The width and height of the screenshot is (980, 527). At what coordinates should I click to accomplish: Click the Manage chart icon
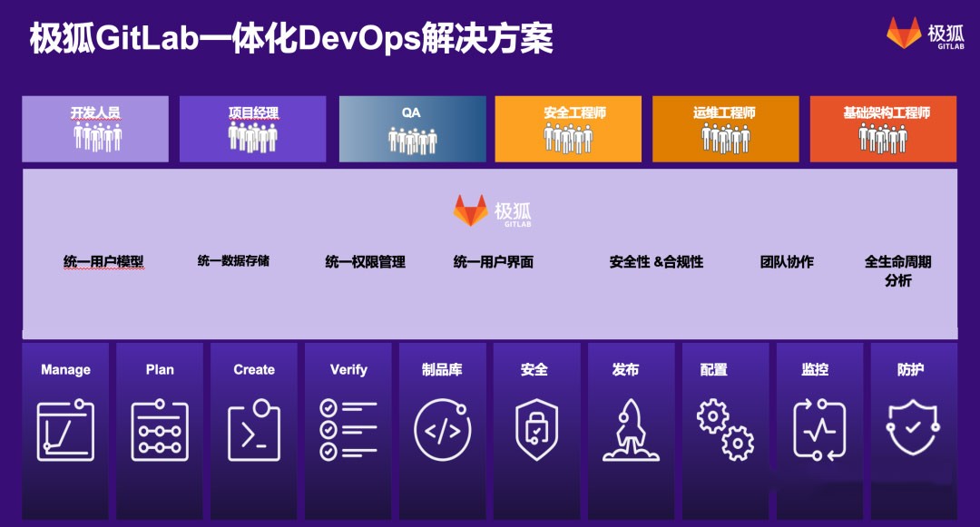tap(65, 430)
